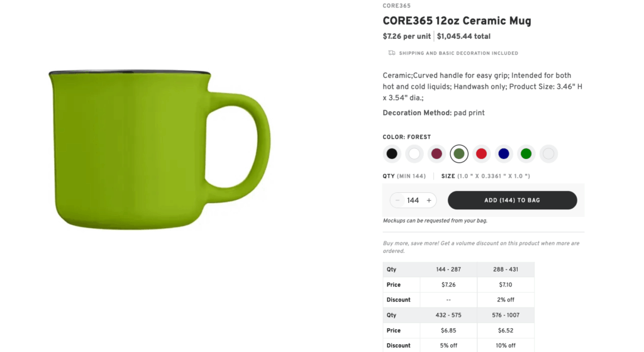This screenshot has height=352, width=644.
Task: Click the quantity field showing 144
Action: point(413,201)
